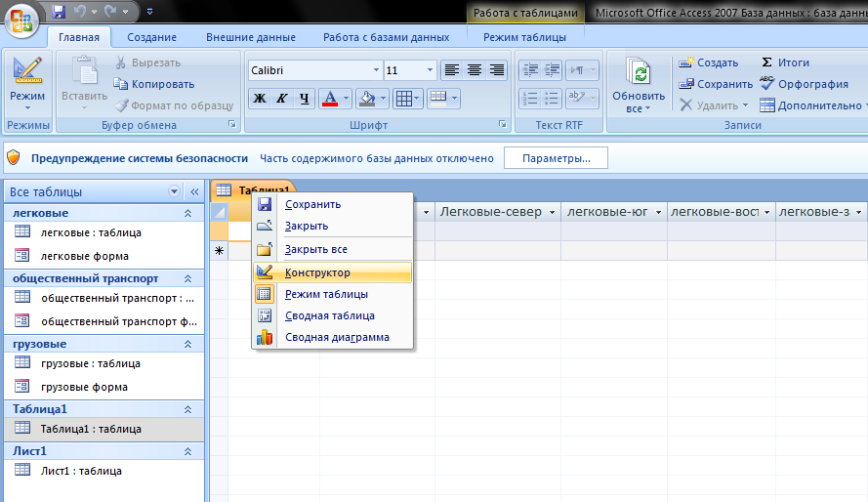
Task: Collapse the общественный транспорт group
Action: (x=187, y=278)
